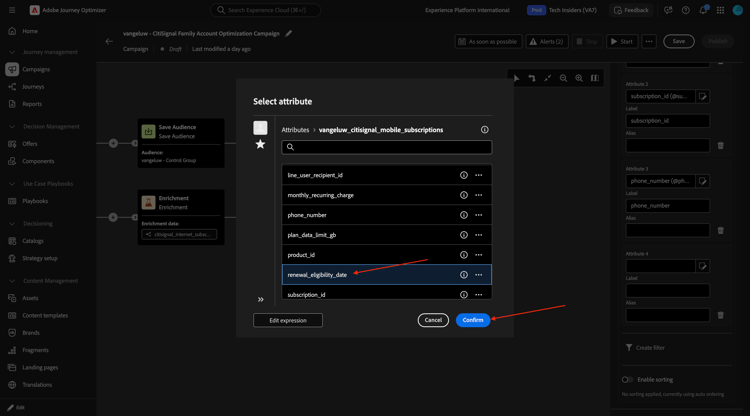Click the pencil icon to rename campaign

pos(289,33)
